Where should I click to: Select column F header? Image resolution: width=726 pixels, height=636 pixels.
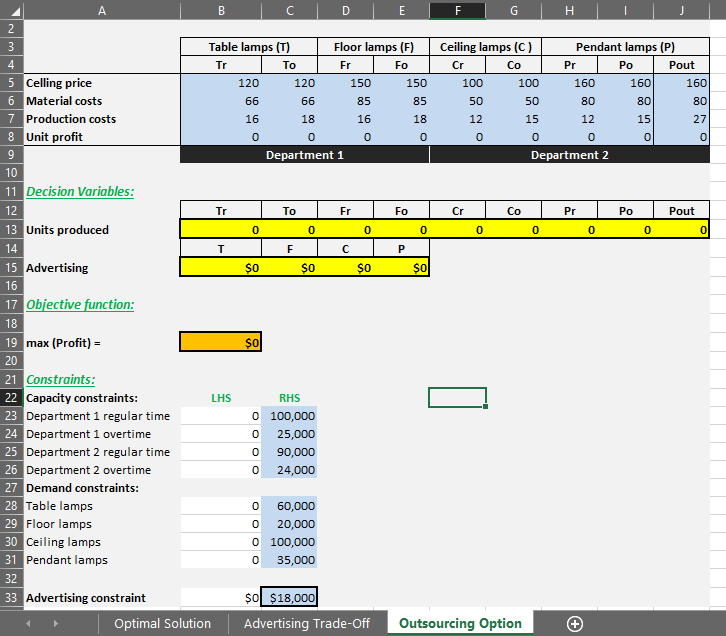point(457,10)
